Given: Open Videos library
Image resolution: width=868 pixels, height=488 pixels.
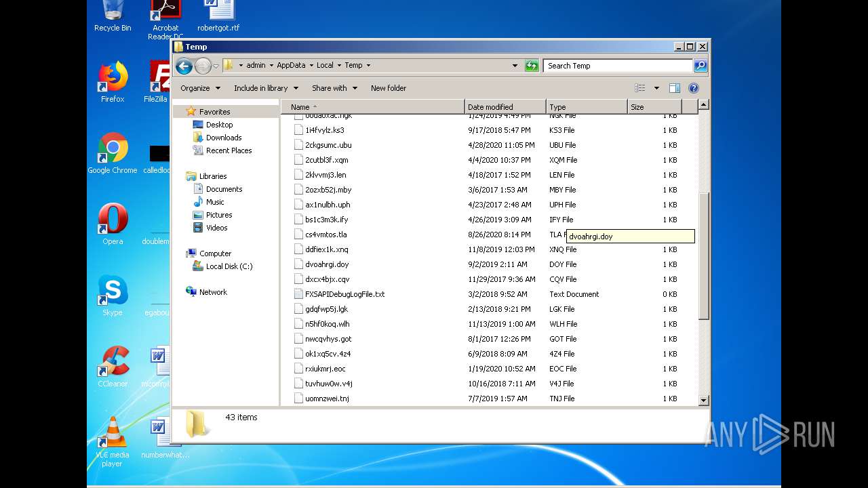Looking at the screenshot, I should [x=216, y=228].
